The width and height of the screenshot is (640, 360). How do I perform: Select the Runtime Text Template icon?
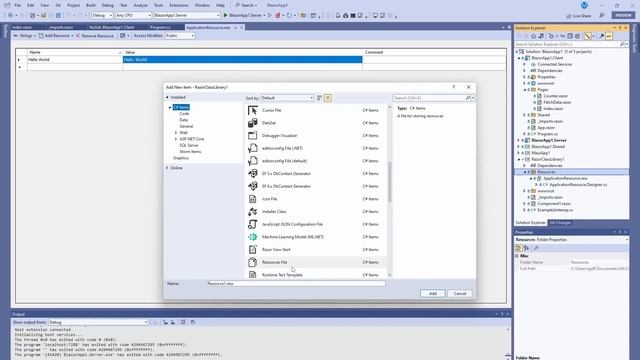tap(253, 275)
